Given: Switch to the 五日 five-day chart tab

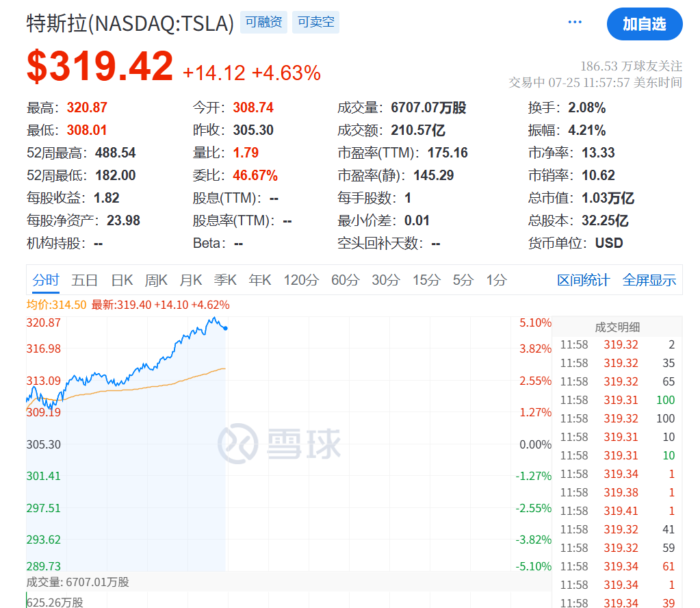Looking at the screenshot, I should (x=84, y=280).
